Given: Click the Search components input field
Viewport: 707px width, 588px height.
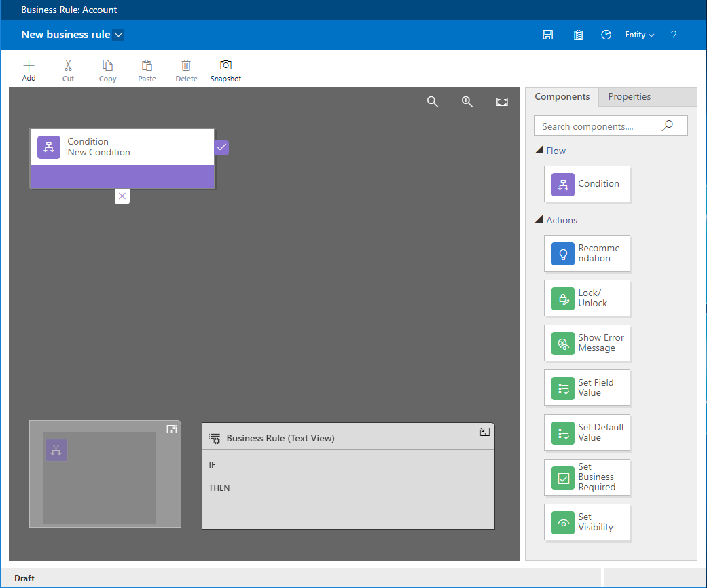Looking at the screenshot, I should 598,126.
